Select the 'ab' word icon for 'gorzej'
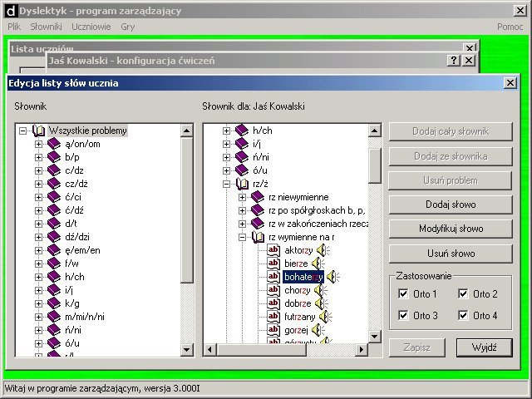Image resolution: width=532 pixels, height=399 pixels. tap(273, 330)
